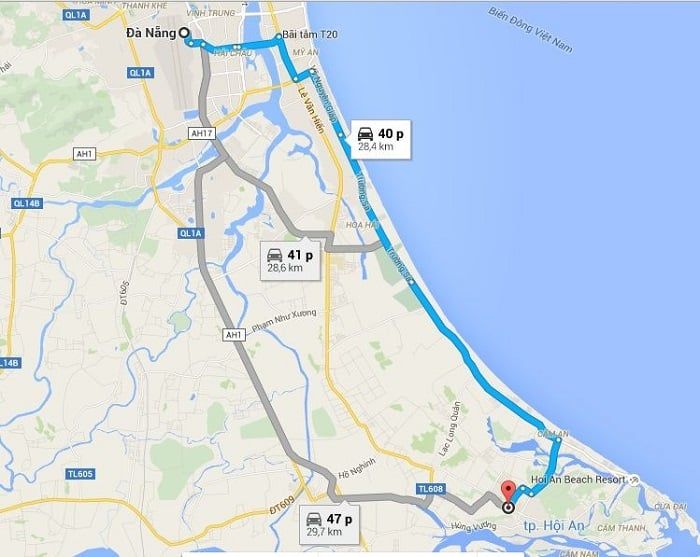Click the Lạc Long Quân street label
This screenshot has width=700, height=557.
pos(449,429)
